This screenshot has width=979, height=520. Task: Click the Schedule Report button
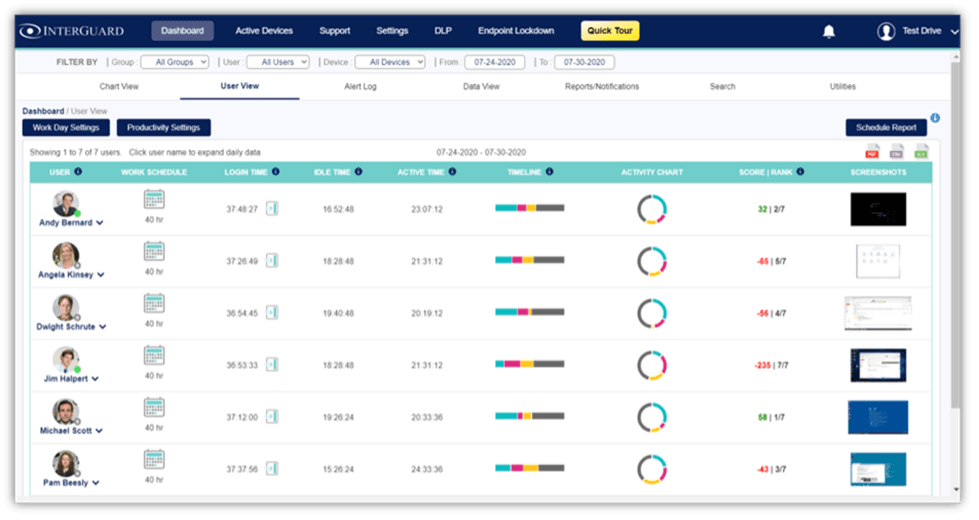885,128
